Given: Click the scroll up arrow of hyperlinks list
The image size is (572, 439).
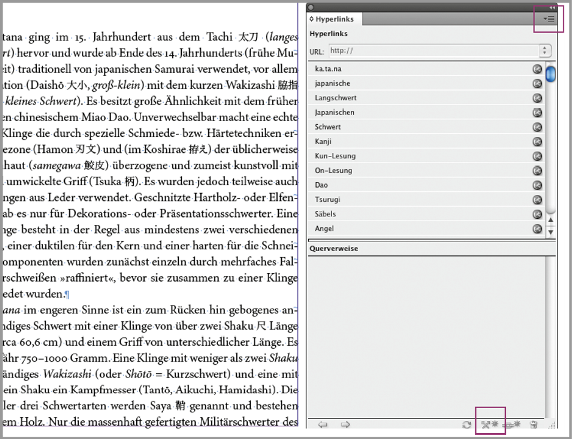Looking at the screenshot, I should [x=550, y=220].
